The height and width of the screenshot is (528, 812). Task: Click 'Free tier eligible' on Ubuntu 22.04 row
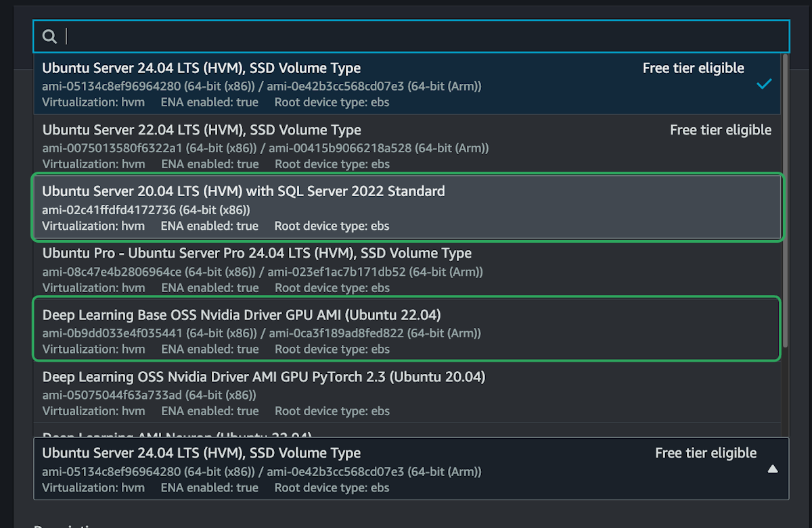[721, 130]
